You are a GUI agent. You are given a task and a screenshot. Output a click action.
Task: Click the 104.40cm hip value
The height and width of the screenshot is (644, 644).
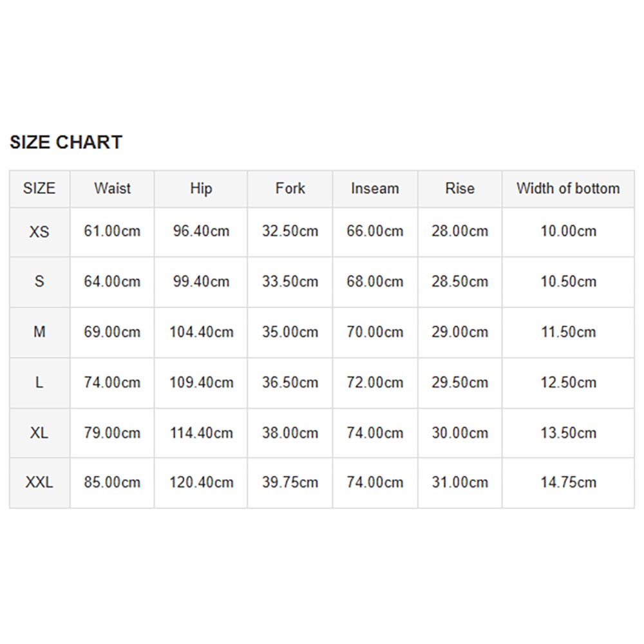pos(201,332)
